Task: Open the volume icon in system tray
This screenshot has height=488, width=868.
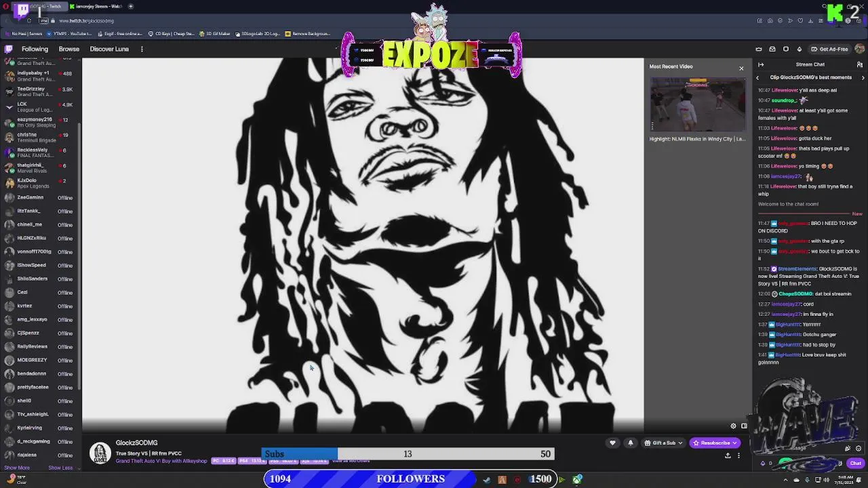Action: tap(827, 480)
